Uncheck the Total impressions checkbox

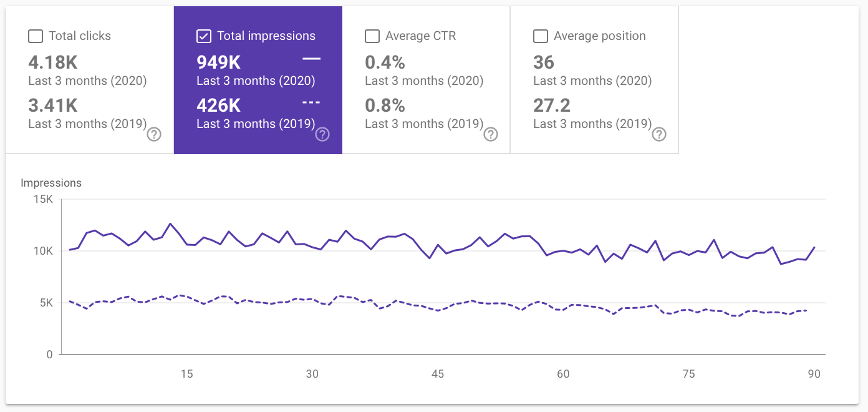click(x=204, y=36)
